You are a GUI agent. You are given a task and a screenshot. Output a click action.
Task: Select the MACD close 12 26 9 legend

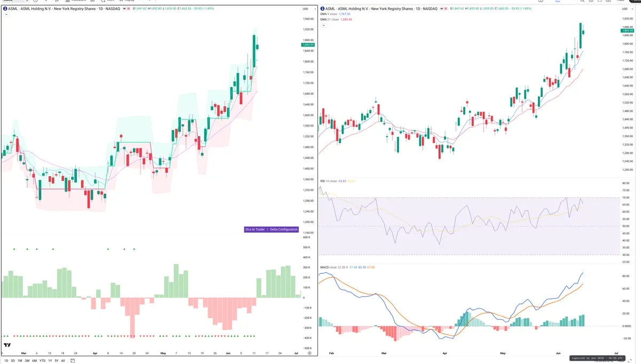pos(333,267)
